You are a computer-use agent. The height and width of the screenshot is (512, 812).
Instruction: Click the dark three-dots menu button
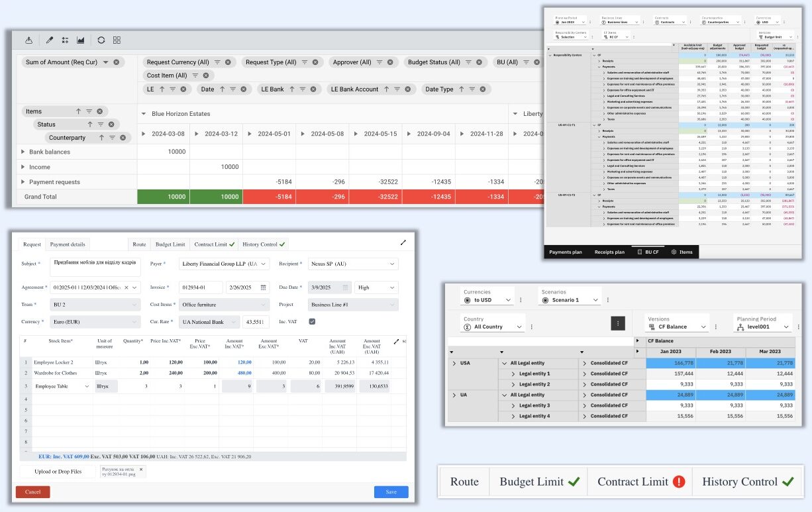pyautogui.click(x=617, y=323)
